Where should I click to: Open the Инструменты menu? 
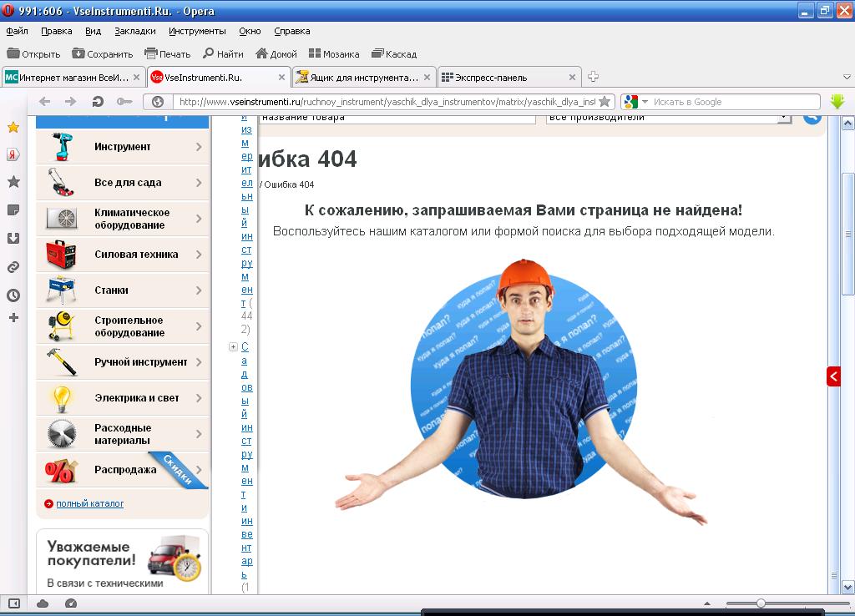[197, 31]
